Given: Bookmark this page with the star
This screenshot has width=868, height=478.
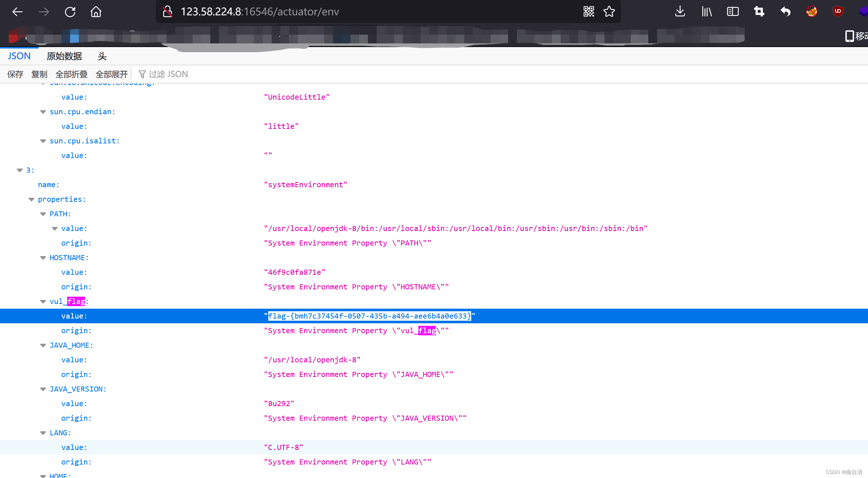Looking at the screenshot, I should [609, 12].
